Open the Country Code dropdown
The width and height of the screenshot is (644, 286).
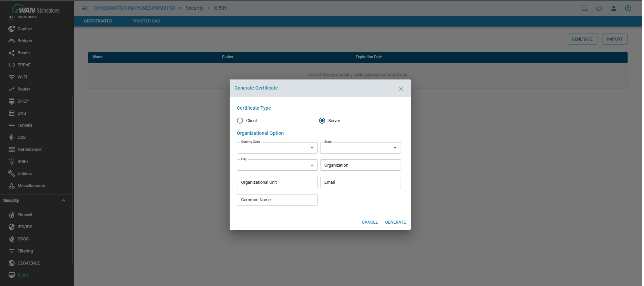coord(277,148)
